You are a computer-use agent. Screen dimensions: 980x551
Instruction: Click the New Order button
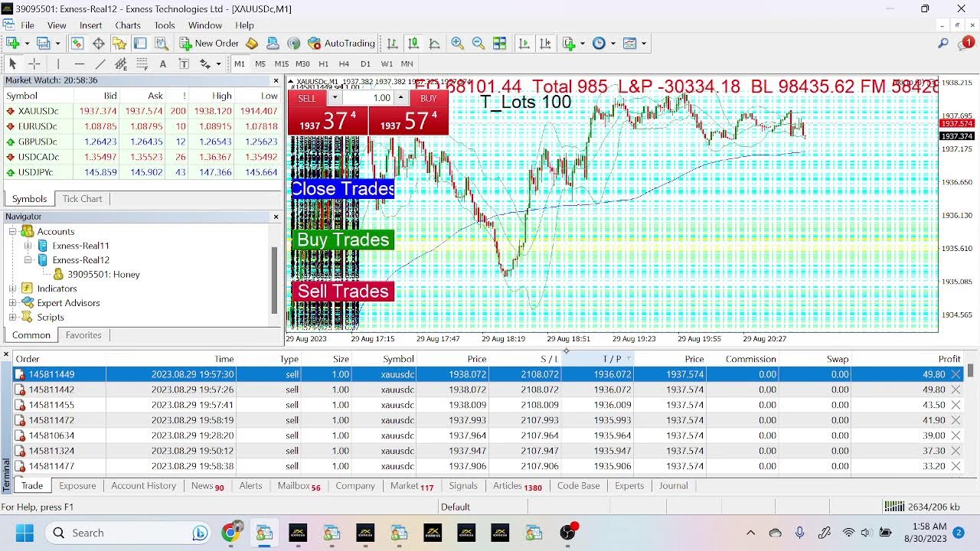(x=209, y=44)
